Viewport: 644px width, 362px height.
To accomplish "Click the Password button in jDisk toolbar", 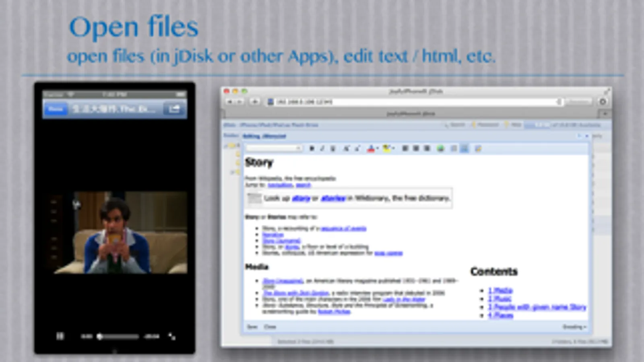I will (485, 125).
